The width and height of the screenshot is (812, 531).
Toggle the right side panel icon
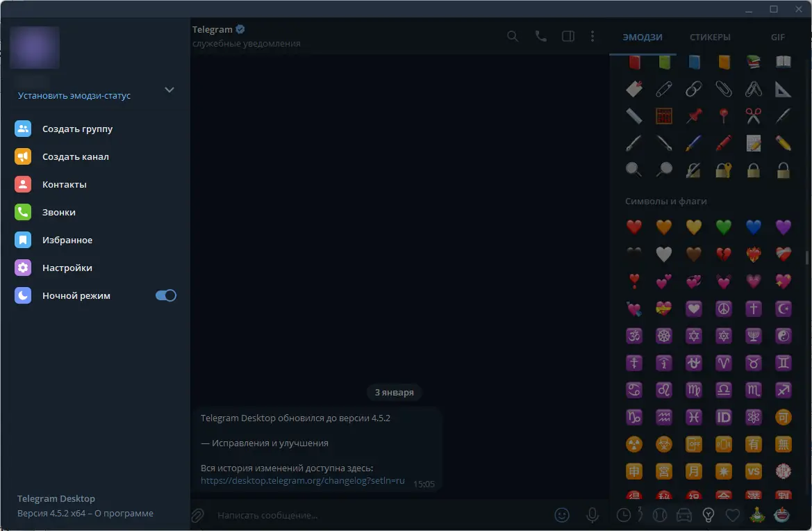568,36
